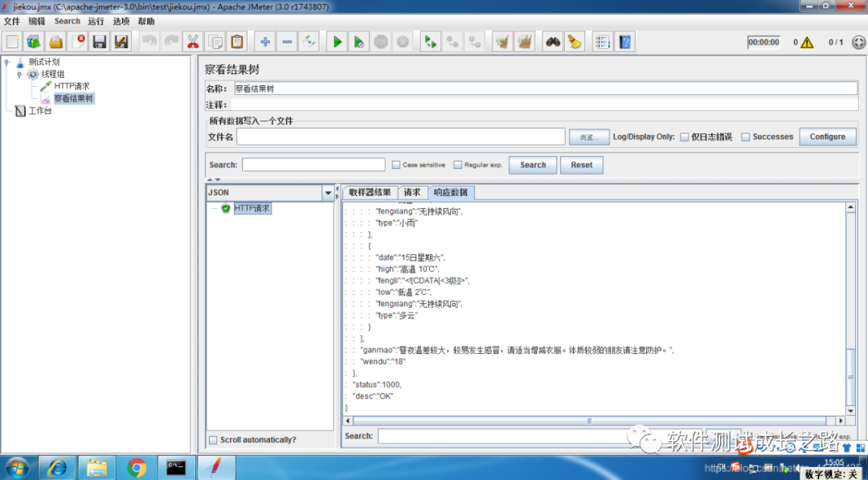Click the open file toolbar icon

coord(56,42)
